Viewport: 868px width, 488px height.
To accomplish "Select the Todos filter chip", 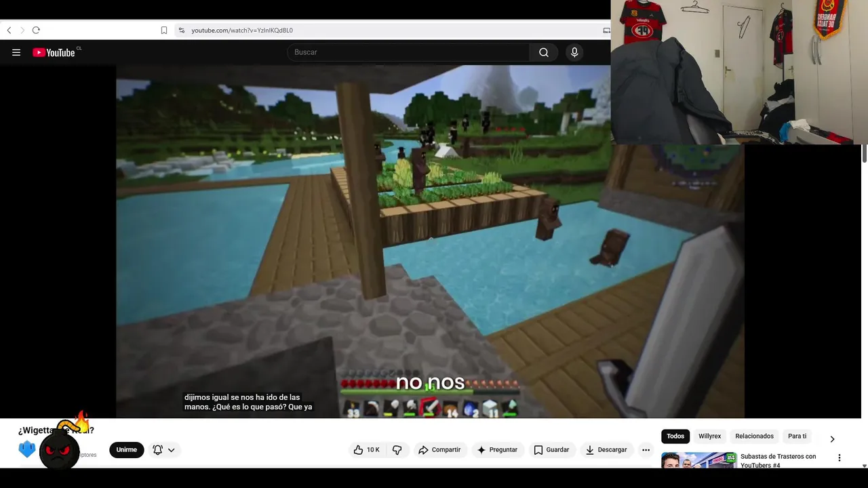I will [x=675, y=436].
